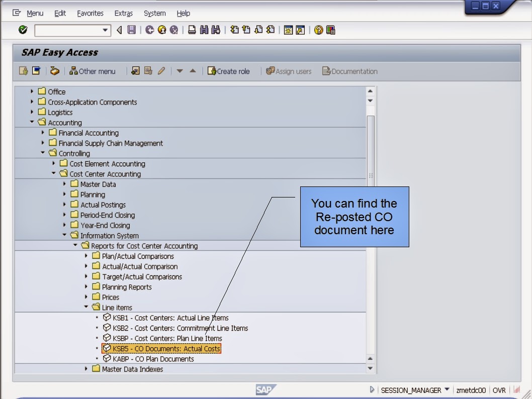Click the green Back arrow icon

(x=150, y=30)
